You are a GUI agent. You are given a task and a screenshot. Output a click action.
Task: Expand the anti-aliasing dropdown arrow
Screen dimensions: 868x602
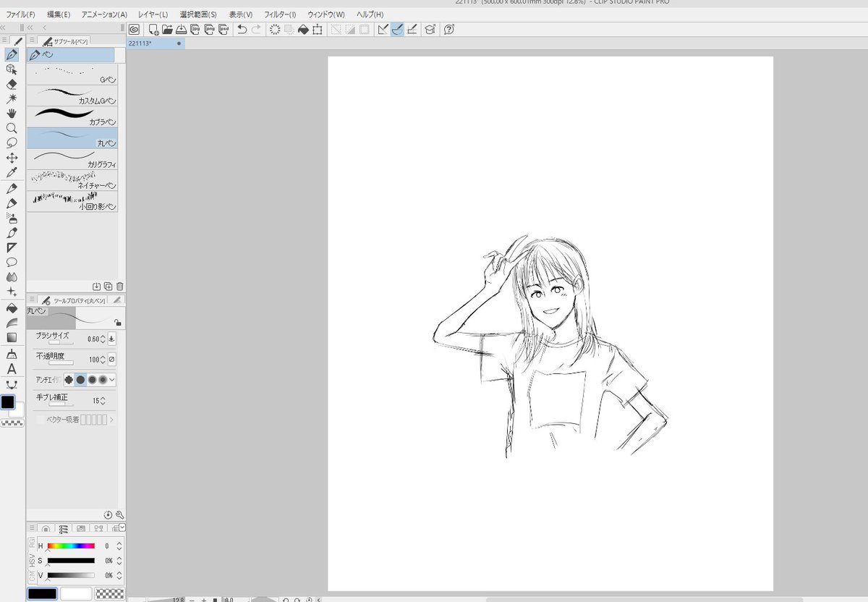[112, 379]
